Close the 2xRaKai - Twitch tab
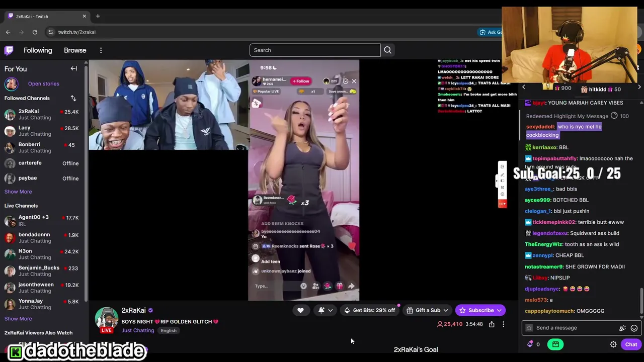Image resolution: width=644 pixels, height=362 pixels. point(84,16)
